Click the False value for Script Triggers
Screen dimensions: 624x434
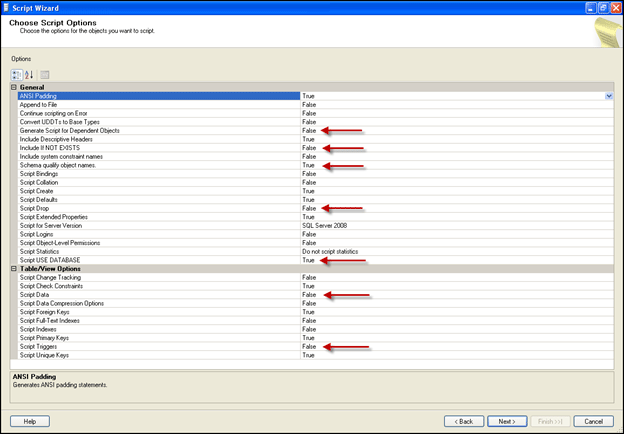(309, 346)
